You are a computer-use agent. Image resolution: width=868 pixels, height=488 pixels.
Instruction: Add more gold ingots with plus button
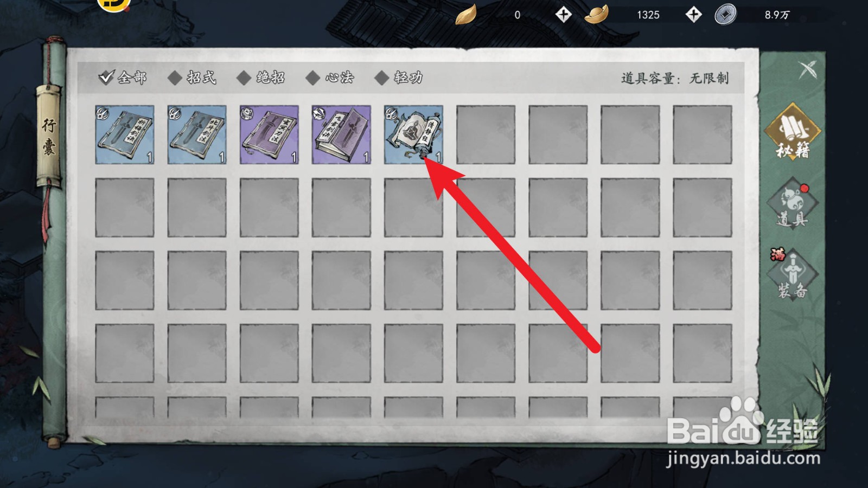[x=693, y=15]
